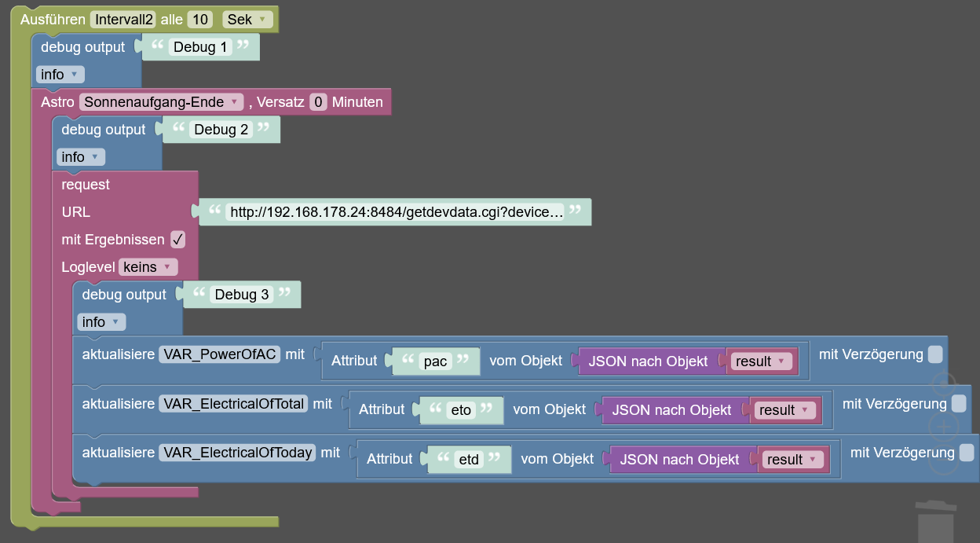Click the 'Debug 3' text field
Image resolution: width=980 pixels, height=543 pixels.
point(242,295)
